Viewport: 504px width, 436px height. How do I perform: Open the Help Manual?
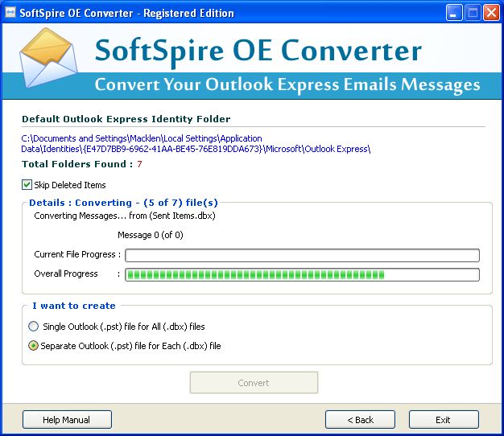pos(67,420)
